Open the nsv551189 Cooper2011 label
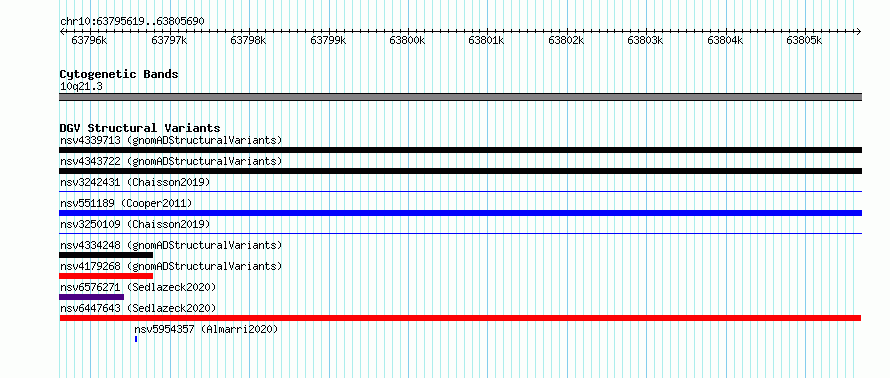890x378 pixels. pyautogui.click(x=126, y=203)
